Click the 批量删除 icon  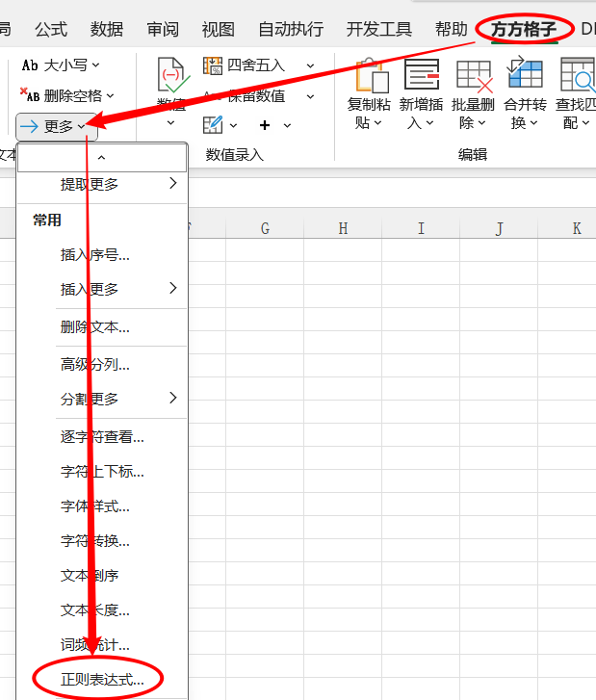coord(474,75)
